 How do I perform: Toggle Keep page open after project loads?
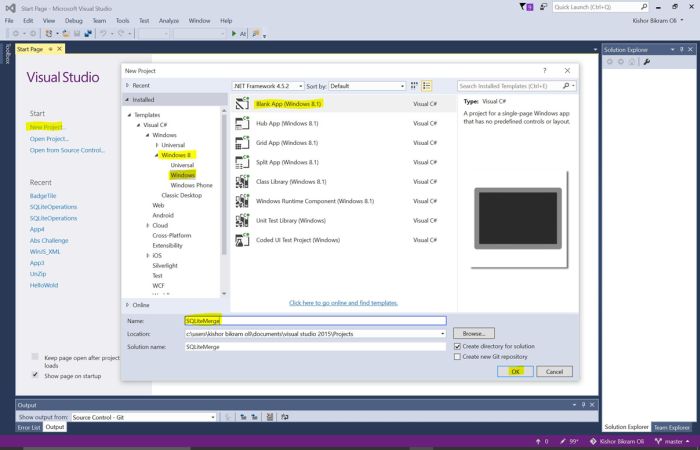coord(35,356)
